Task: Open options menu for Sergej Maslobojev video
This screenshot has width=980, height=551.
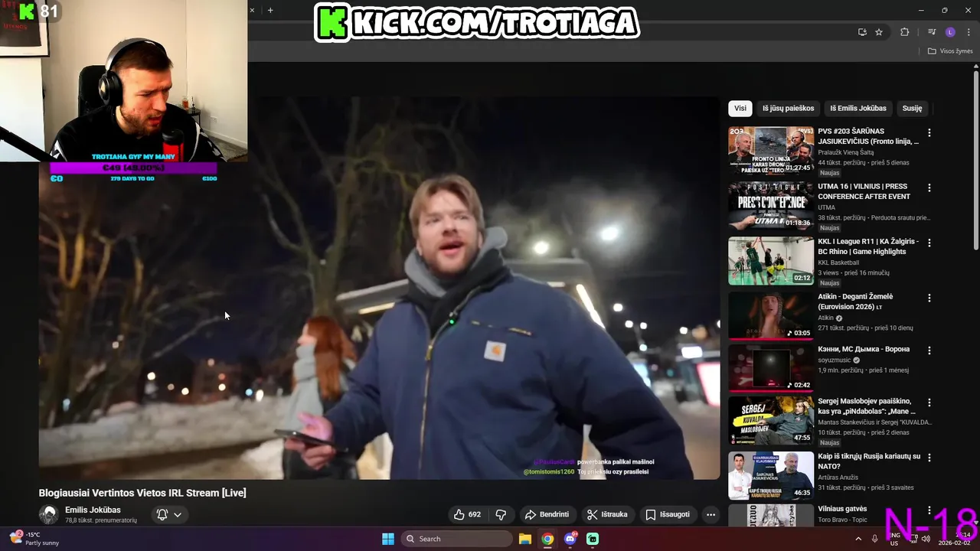Action: (x=929, y=403)
